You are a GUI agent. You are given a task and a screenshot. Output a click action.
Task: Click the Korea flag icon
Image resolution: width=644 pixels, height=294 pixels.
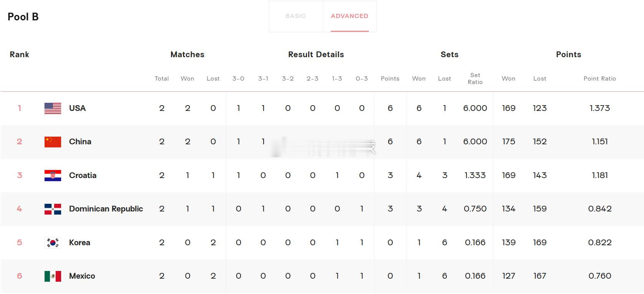coord(53,243)
